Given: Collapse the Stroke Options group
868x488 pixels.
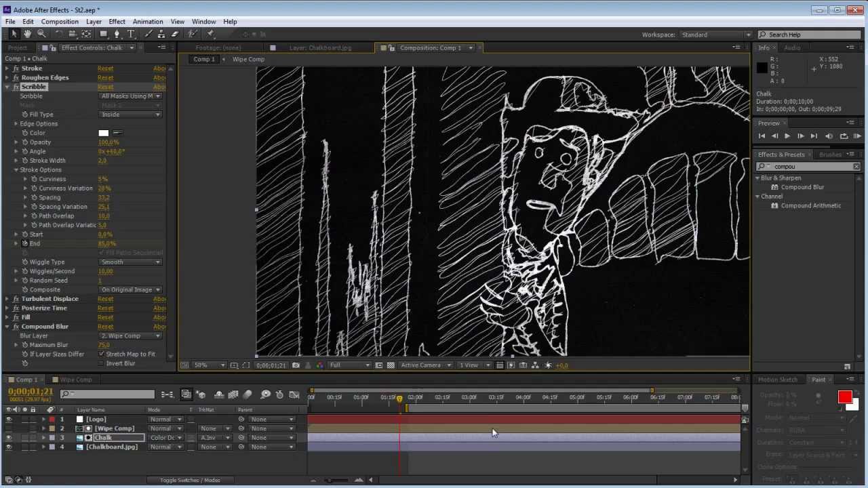Looking at the screenshot, I should (x=16, y=170).
